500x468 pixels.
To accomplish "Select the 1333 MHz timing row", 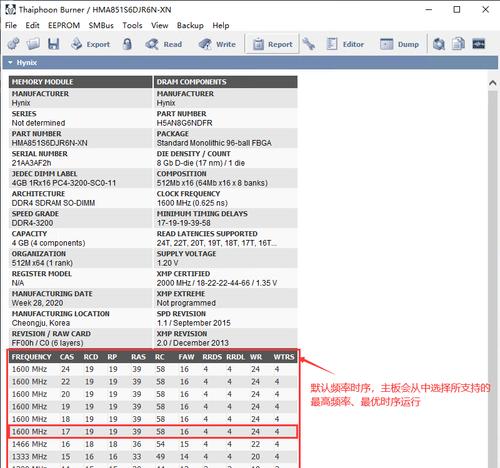I will click(153, 457).
